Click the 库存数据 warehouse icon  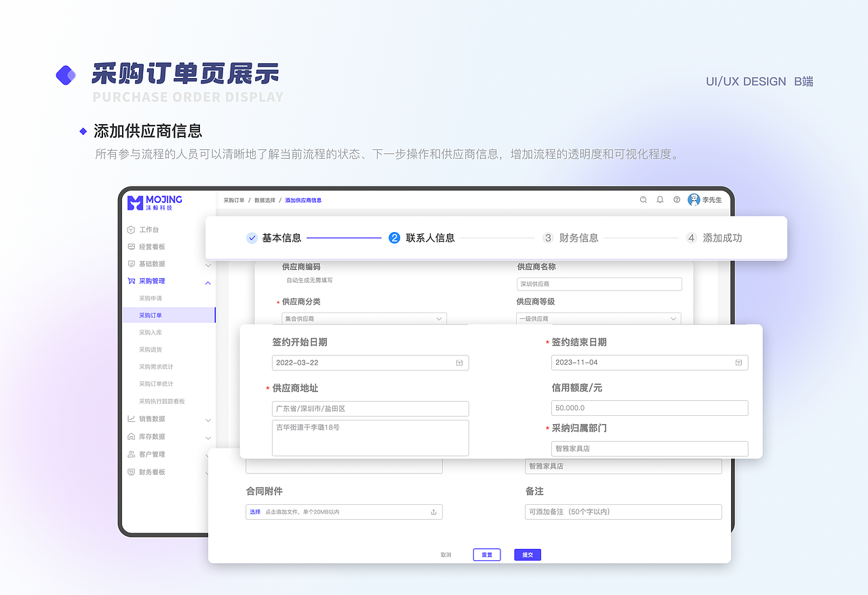point(131,437)
